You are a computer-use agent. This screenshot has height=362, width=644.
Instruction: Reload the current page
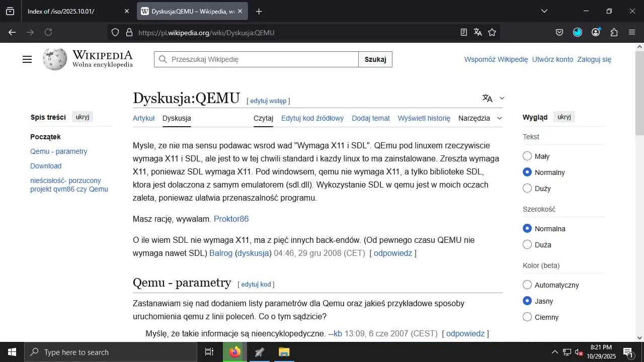click(x=48, y=32)
